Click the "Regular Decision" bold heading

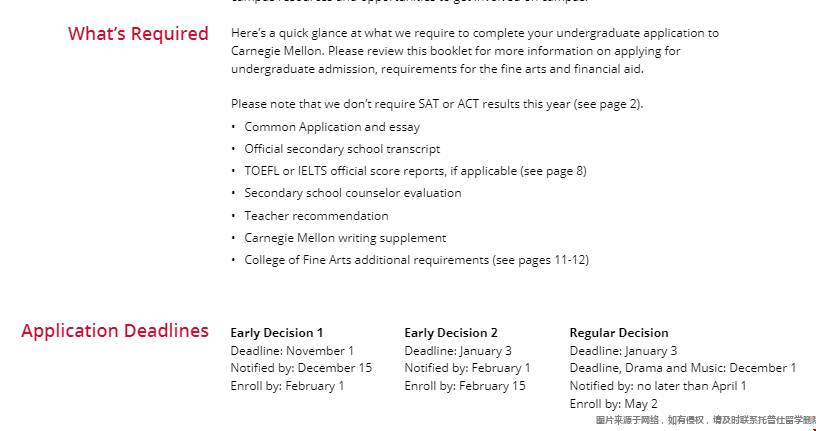click(x=619, y=333)
